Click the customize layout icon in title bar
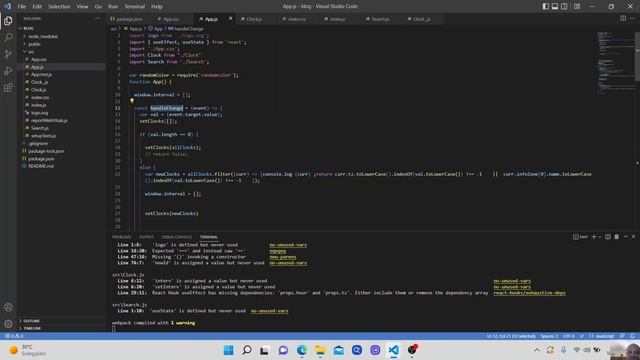The width and height of the screenshot is (640, 360). click(577, 6)
